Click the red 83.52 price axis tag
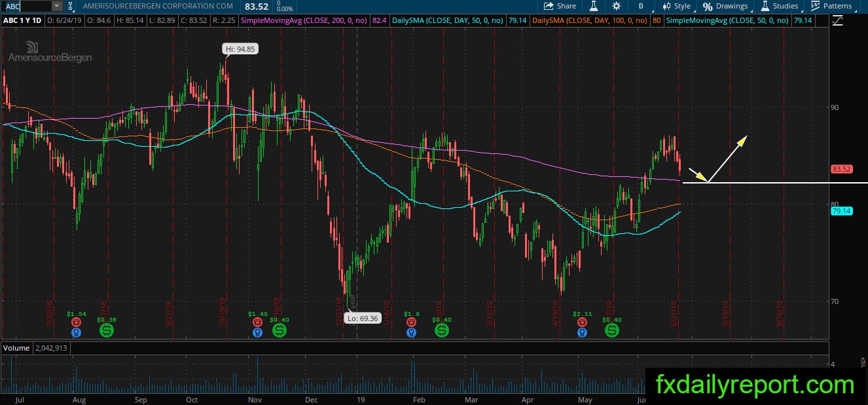The width and height of the screenshot is (868, 405). pyautogui.click(x=841, y=169)
